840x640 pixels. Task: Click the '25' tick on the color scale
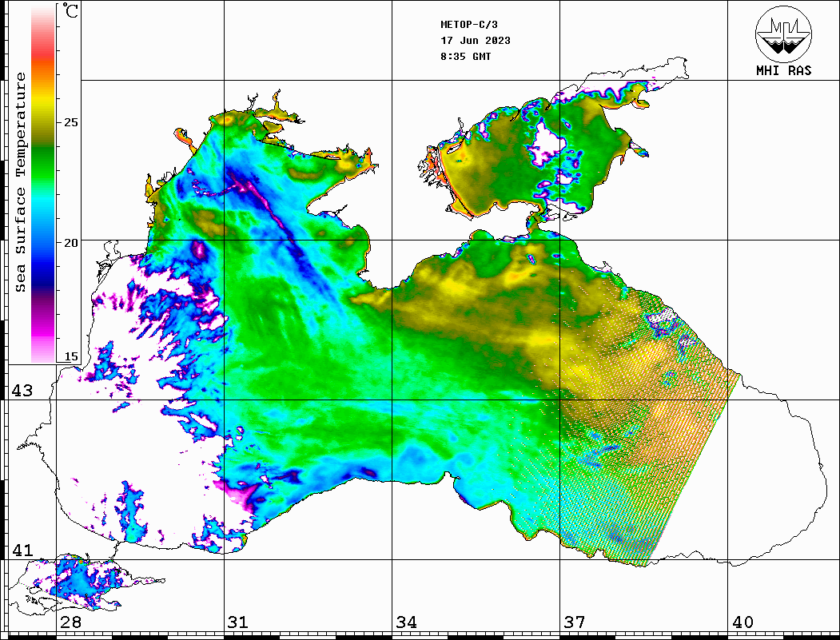click(70, 122)
